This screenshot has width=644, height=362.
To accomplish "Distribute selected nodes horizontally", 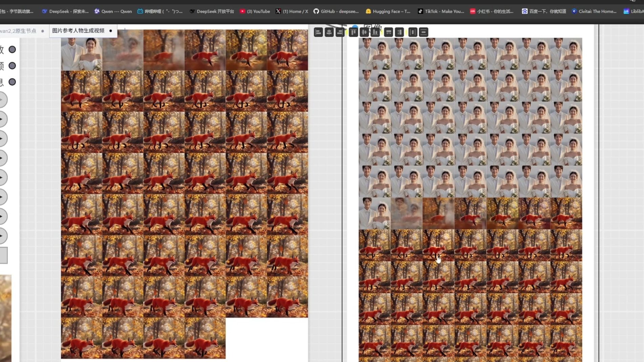I will point(413,32).
